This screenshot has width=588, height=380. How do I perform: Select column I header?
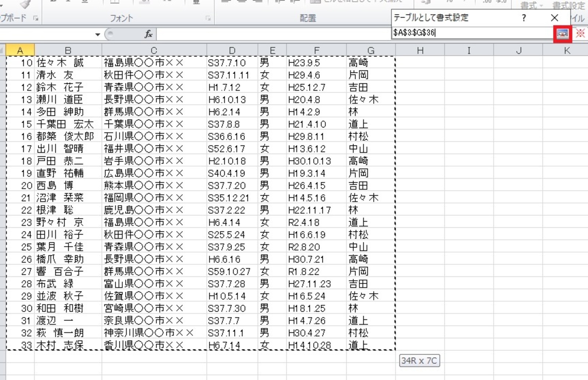coord(469,50)
